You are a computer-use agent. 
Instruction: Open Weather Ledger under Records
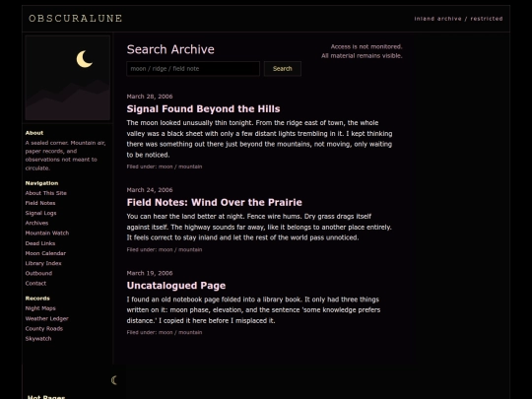[47, 318]
